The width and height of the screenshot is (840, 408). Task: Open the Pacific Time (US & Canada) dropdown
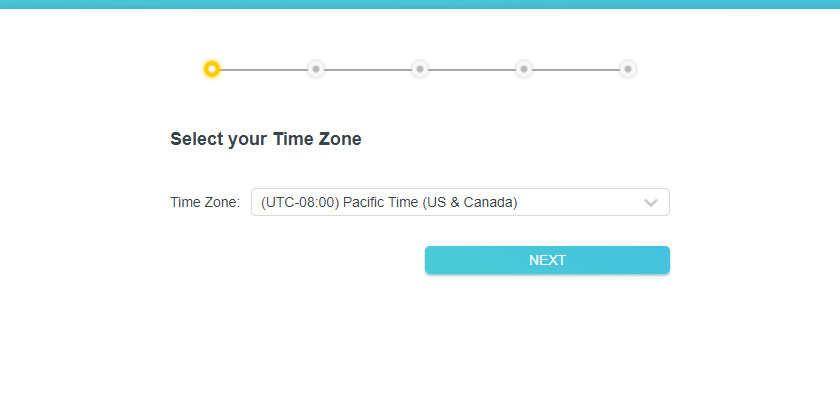click(x=459, y=202)
